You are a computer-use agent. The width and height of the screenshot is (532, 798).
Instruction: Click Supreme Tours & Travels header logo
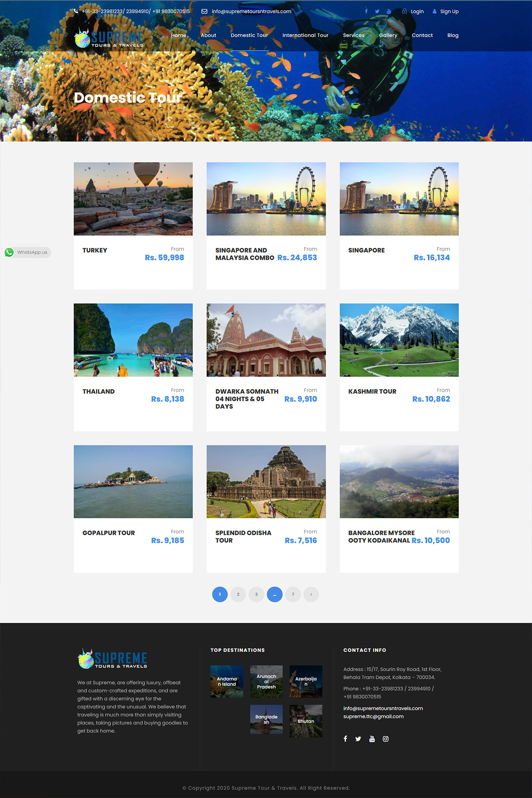109,38
